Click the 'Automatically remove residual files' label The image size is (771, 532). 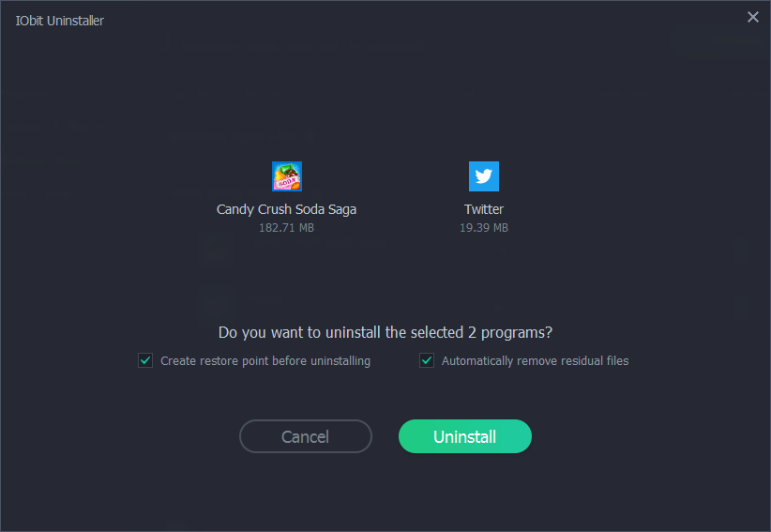535,360
